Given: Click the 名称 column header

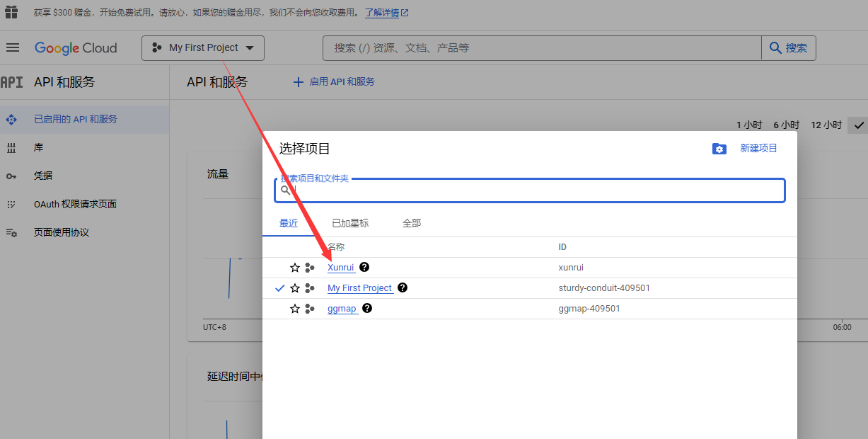Looking at the screenshot, I should (336, 247).
